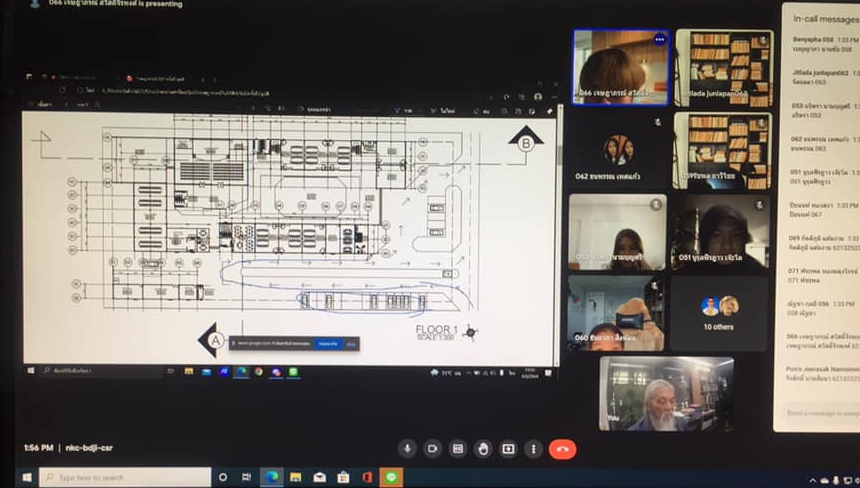Expand the "10 others" participants tile
Screen dimensions: 860x488
(718, 313)
